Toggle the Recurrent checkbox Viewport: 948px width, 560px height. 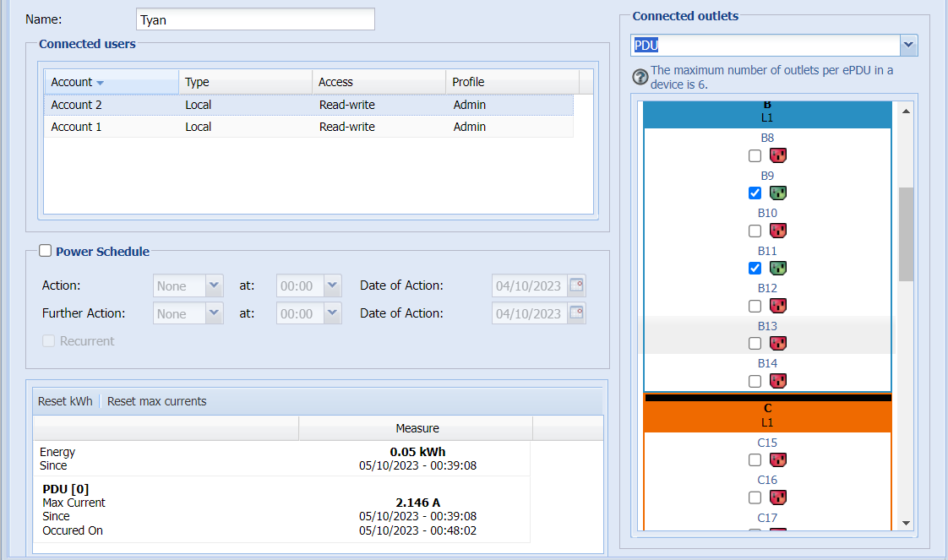coord(48,340)
